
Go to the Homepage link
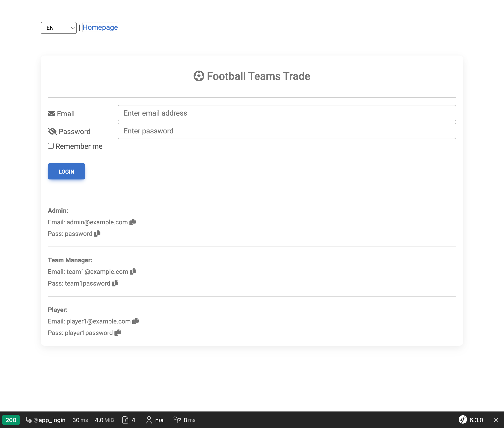click(100, 27)
